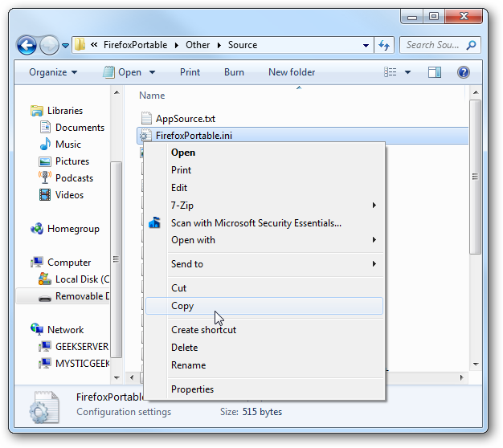Open GEEKSERVER network computer

pyautogui.click(x=82, y=347)
